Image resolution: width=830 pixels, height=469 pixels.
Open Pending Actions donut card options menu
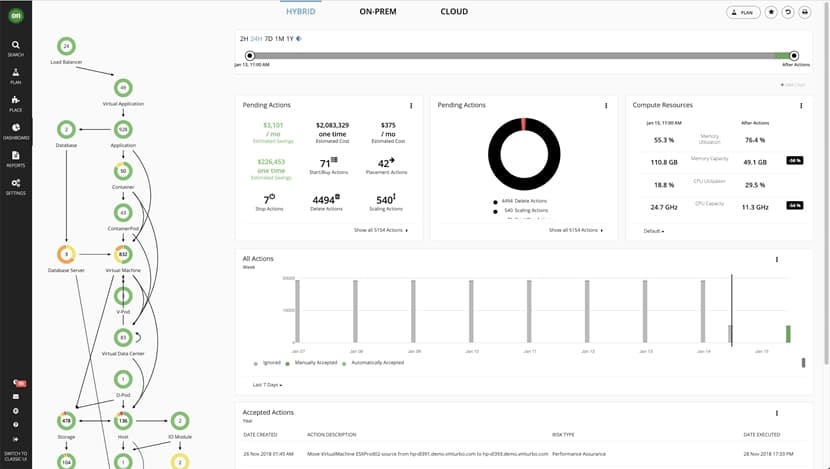(606, 106)
